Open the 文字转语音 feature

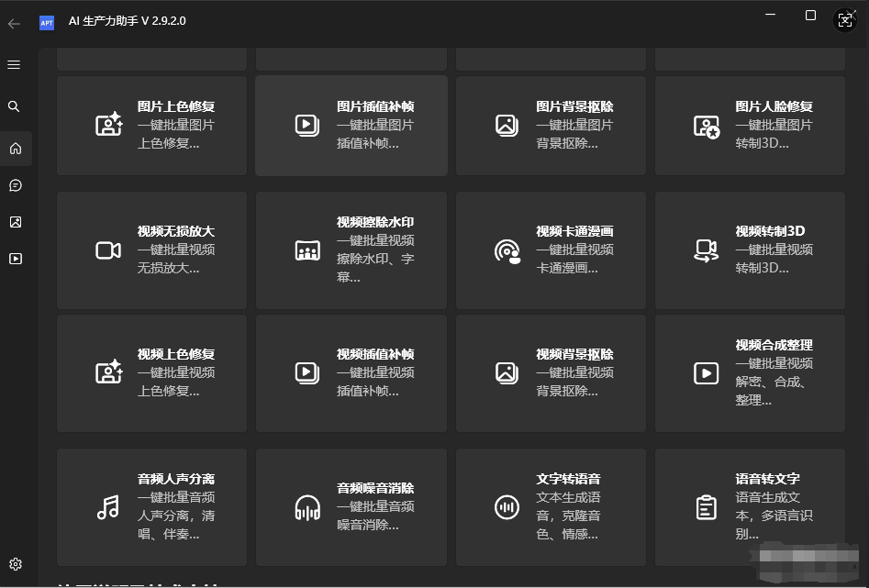[x=551, y=506]
